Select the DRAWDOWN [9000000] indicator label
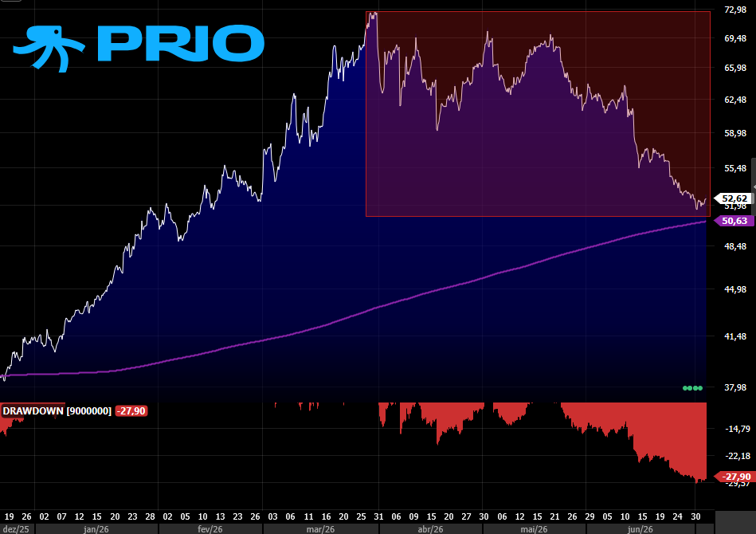This screenshot has height=534, width=756. [x=57, y=411]
